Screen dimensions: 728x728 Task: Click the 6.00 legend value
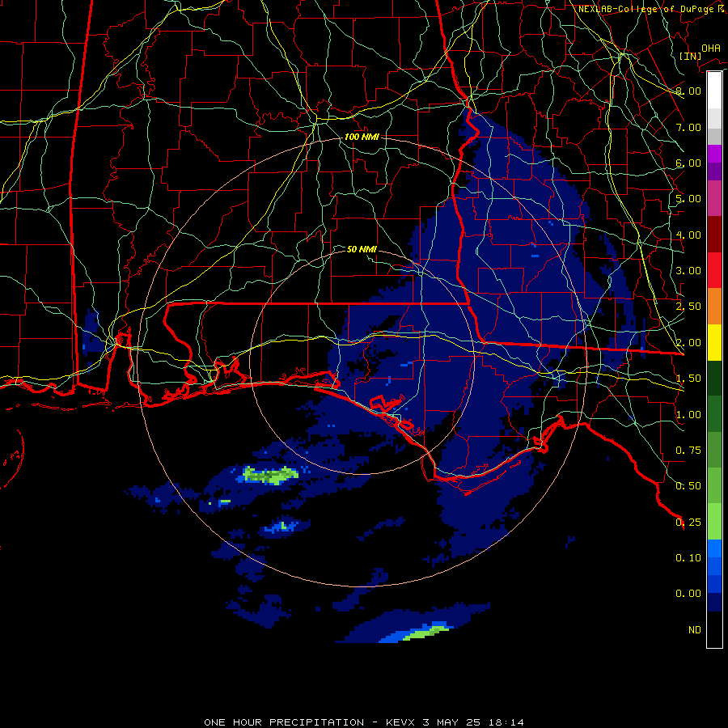click(688, 163)
